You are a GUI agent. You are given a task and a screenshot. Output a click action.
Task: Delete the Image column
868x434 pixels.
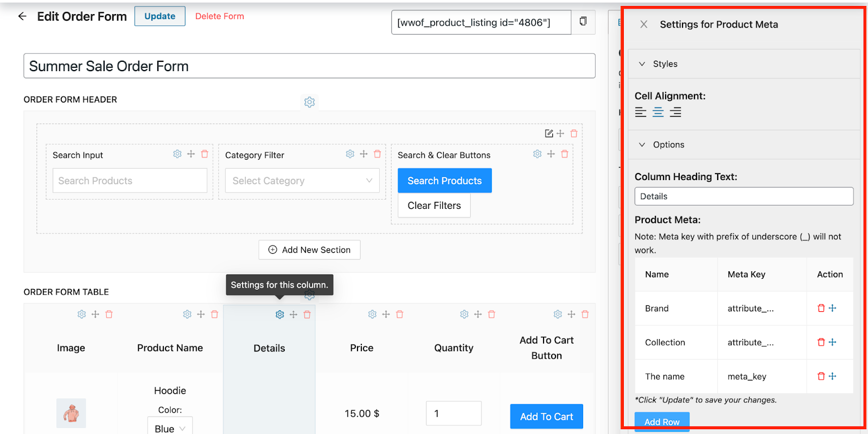coord(109,314)
